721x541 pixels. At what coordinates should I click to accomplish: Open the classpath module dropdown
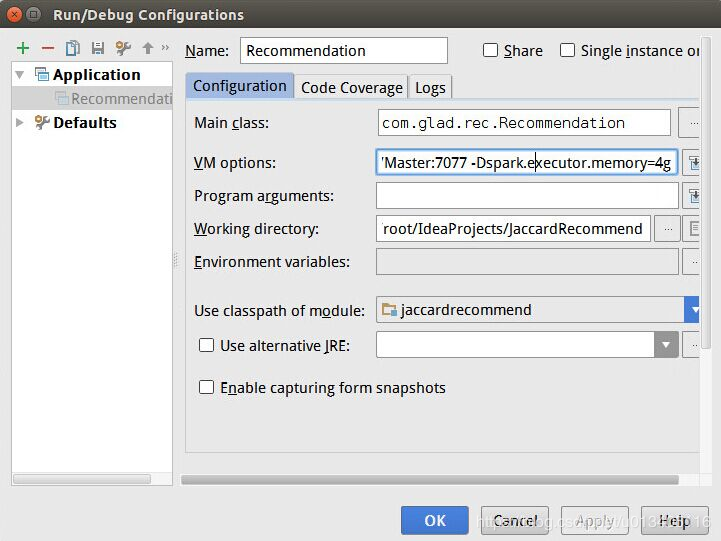coord(692,310)
